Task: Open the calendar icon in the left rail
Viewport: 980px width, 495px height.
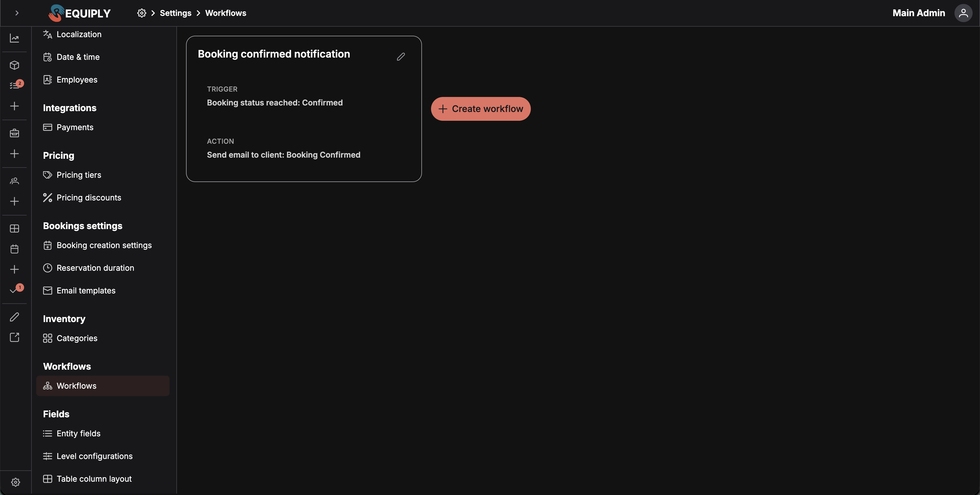Action: [x=14, y=249]
